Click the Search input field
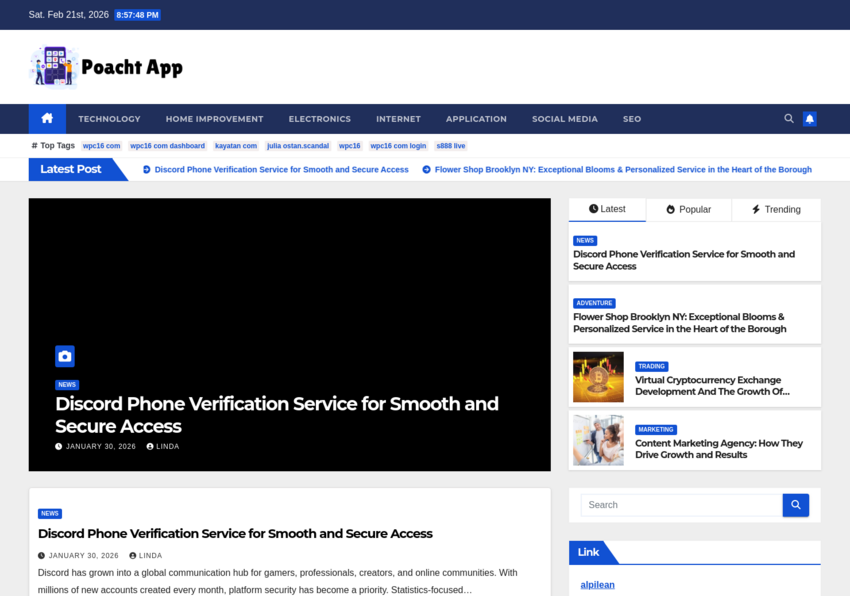This screenshot has width=850, height=596. point(681,505)
